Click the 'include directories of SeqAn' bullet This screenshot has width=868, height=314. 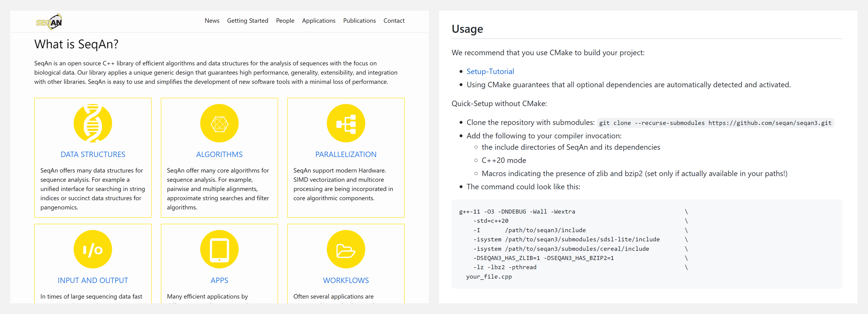(x=571, y=147)
